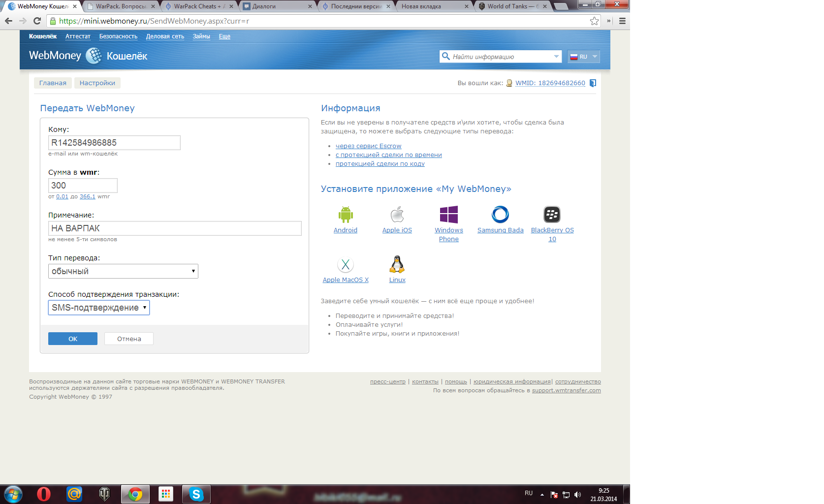Open the SMS-подтверждение confirmation dropdown
The width and height of the screenshot is (824, 504).
pos(99,308)
